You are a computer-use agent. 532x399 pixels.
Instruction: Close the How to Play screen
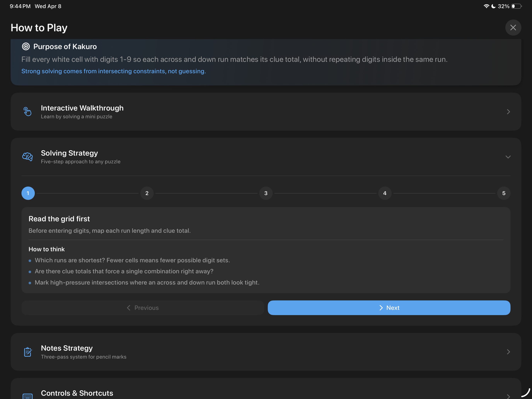point(513,28)
